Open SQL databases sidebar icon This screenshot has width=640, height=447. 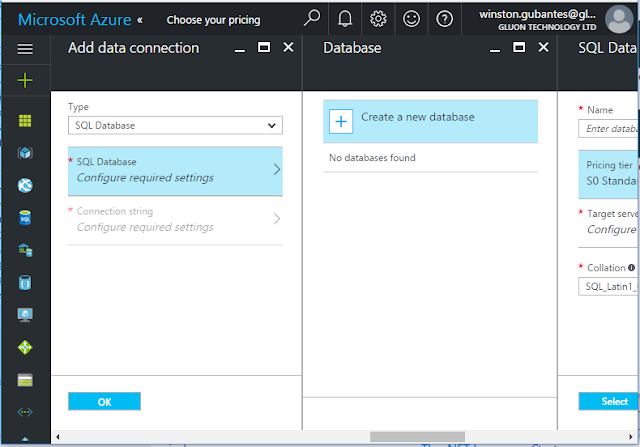tap(25, 218)
